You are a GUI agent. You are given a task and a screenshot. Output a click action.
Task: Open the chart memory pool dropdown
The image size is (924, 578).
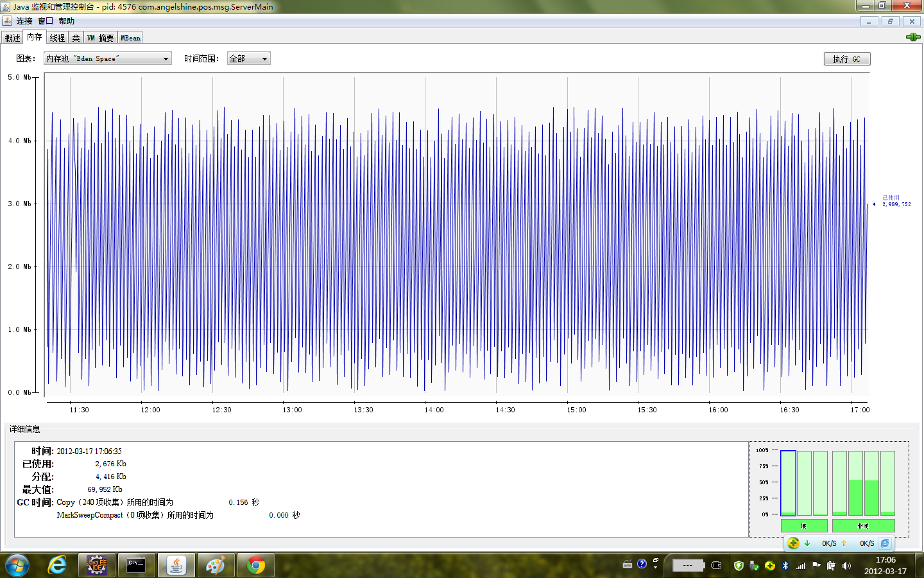click(x=108, y=58)
